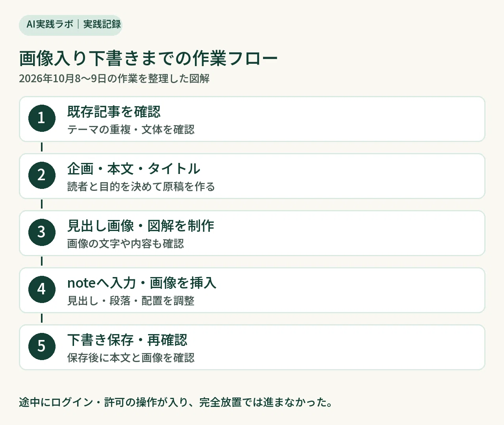
Task: Select the AI実践ラボ｜実践記録 tag pill
Action: 71,25
